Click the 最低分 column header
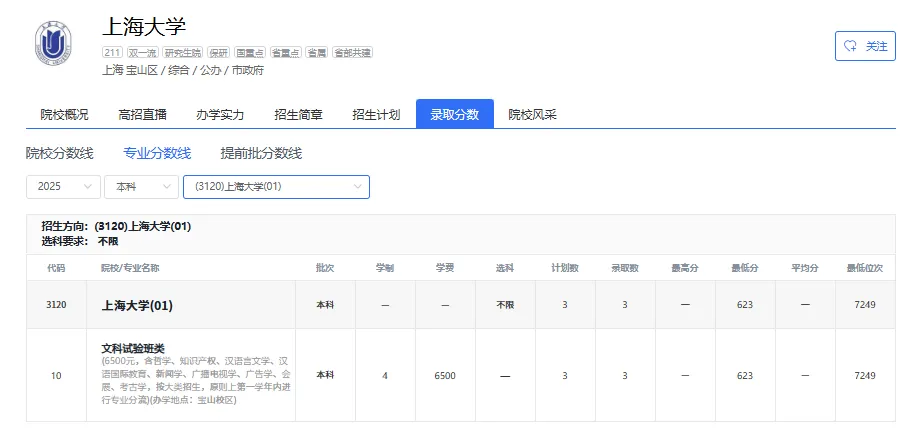This screenshot has width=924, height=435. click(745, 268)
